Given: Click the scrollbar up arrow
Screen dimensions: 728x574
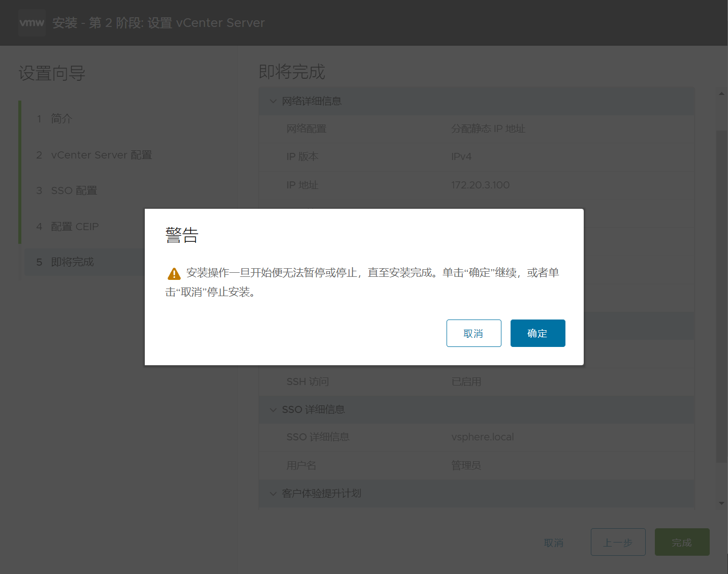Looking at the screenshot, I should point(721,93).
